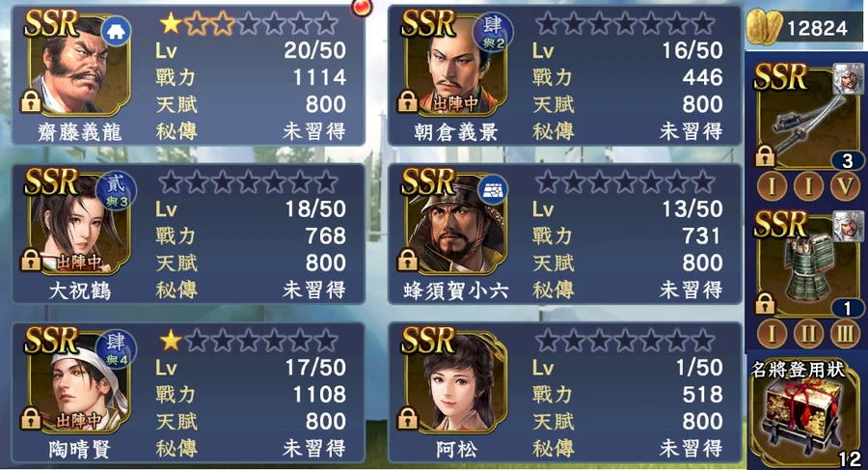Toggle lock icon on 大祝鶴 portrait
868x470 pixels.
31,260
